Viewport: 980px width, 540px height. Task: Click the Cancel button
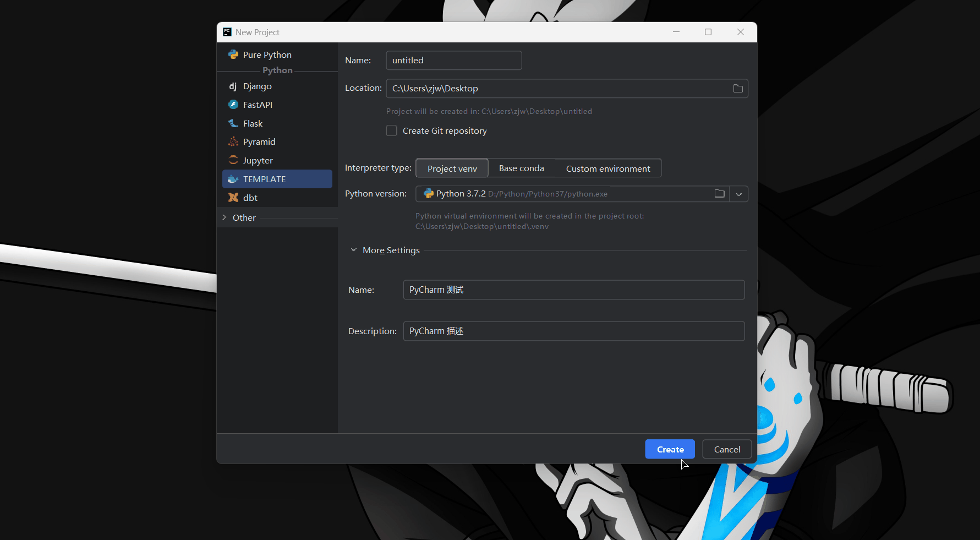pyautogui.click(x=727, y=449)
